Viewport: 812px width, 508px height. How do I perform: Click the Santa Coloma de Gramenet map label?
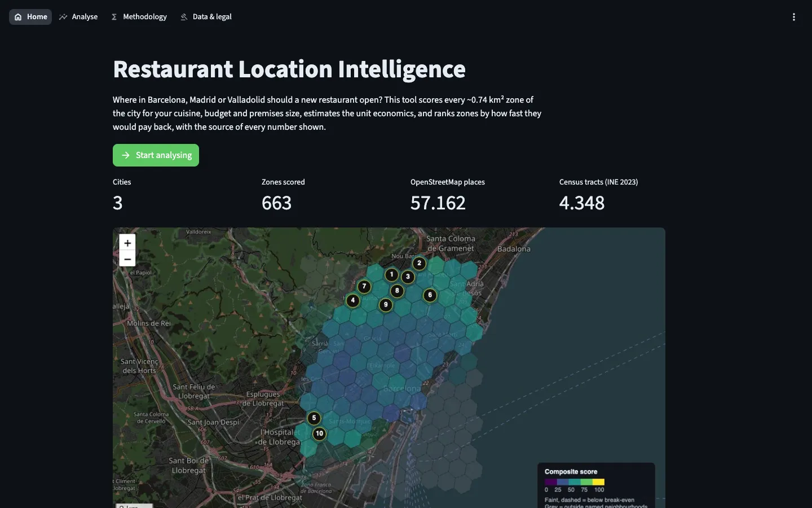click(x=451, y=243)
